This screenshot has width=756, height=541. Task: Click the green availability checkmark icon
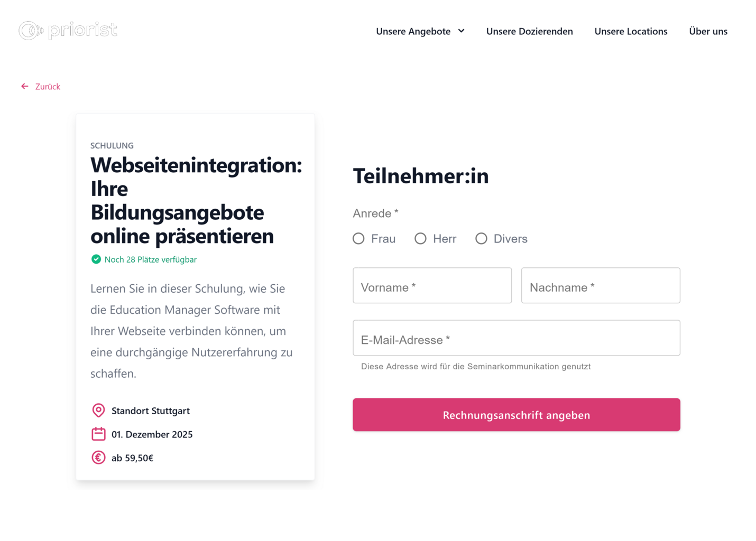[x=96, y=259]
